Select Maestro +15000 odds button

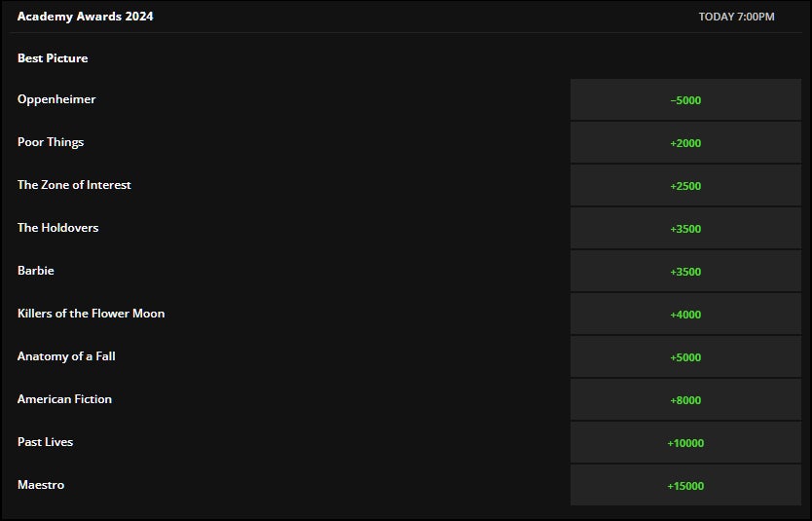tap(685, 486)
